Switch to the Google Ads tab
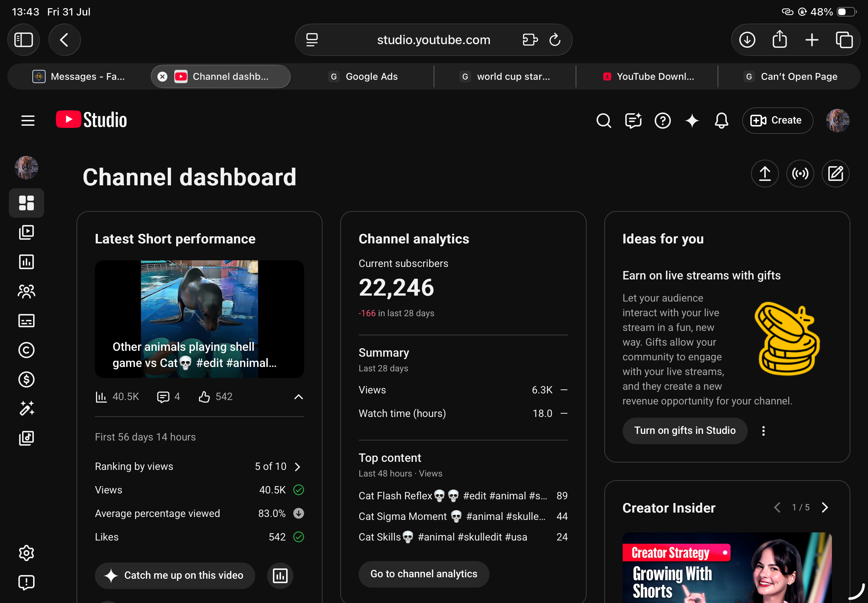The height and width of the screenshot is (603, 868). pyautogui.click(x=363, y=77)
